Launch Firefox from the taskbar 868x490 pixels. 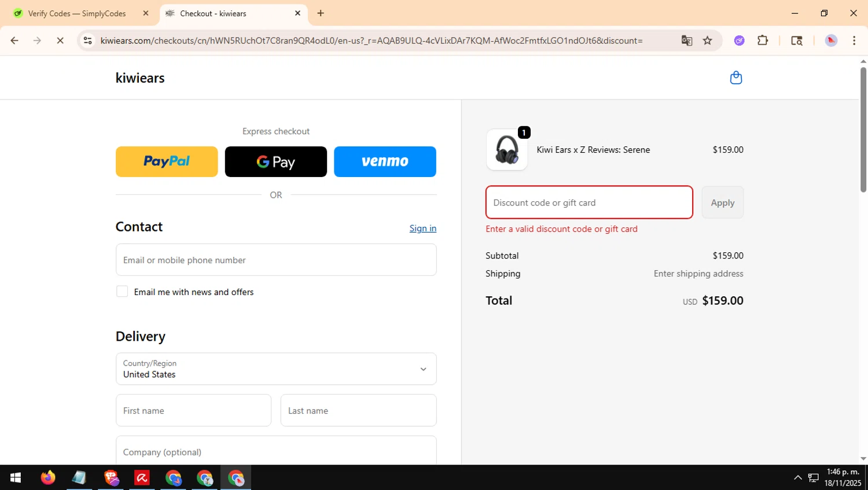(48, 478)
